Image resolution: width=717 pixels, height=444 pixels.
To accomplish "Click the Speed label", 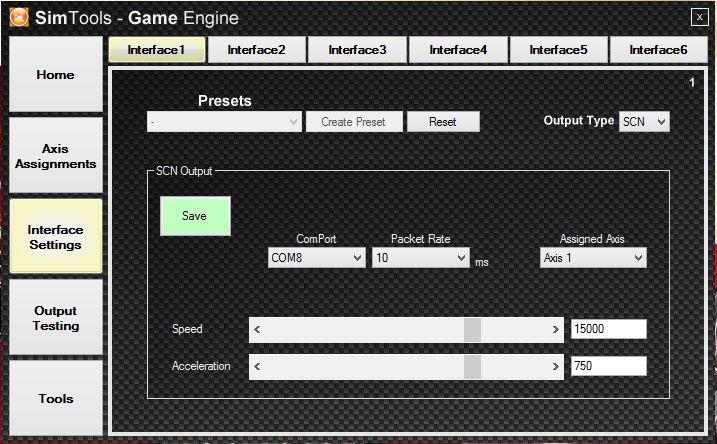I will click(187, 329).
